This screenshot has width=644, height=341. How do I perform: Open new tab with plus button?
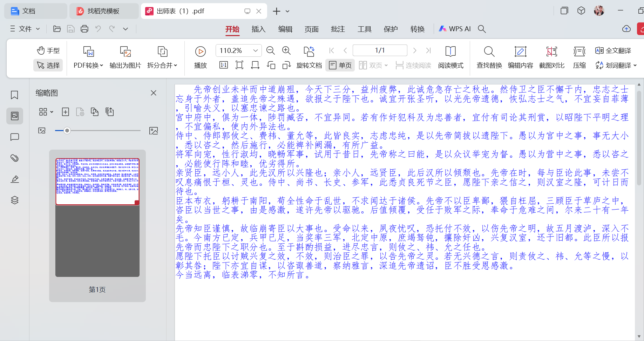(277, 11)
